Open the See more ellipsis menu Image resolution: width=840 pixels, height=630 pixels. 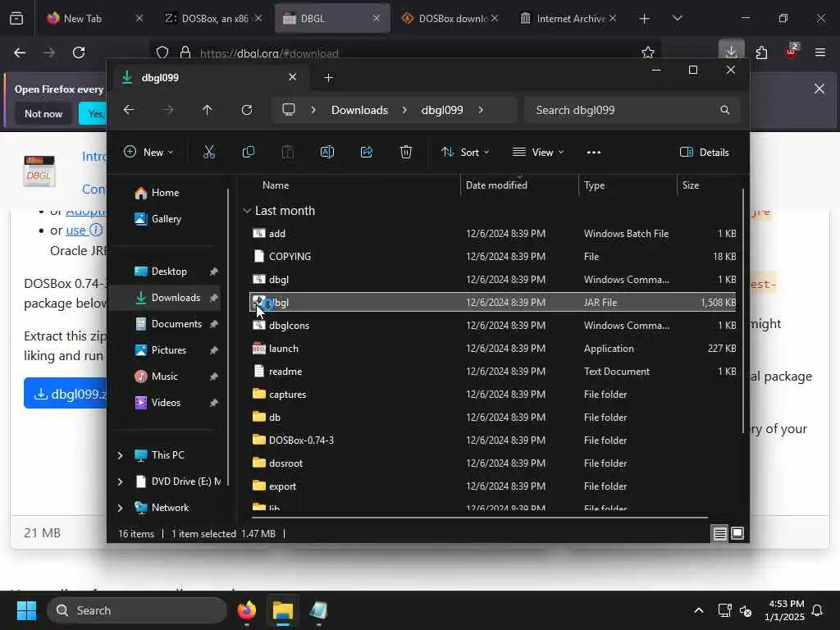click(594, 152)
